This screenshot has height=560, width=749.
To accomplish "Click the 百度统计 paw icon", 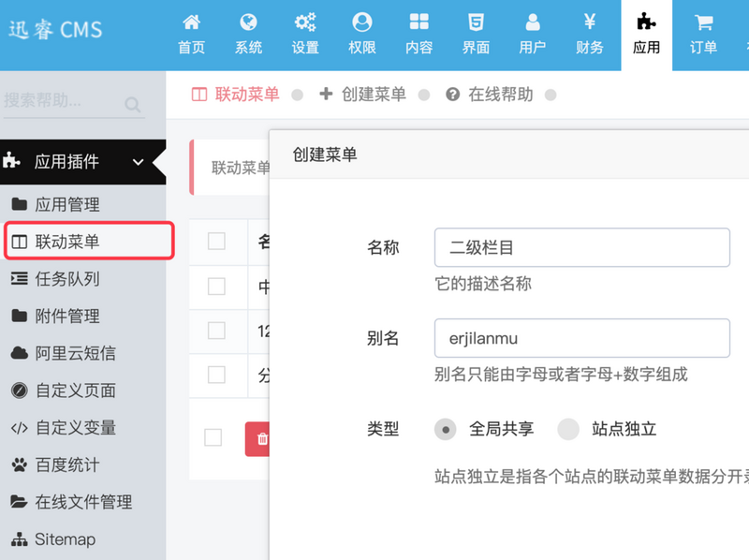I will (19, 464).
